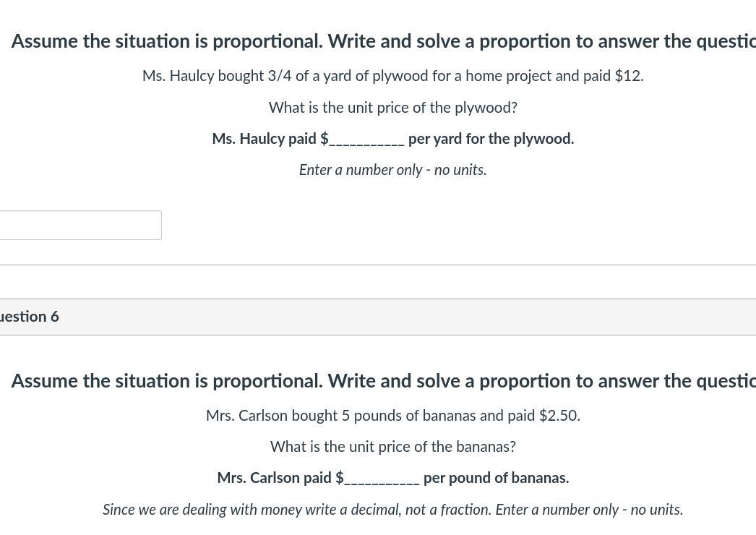756x535 pixels.
Task: Click the blank line after 'Ms. Haulcy paid $'
Action: (367, 140)
